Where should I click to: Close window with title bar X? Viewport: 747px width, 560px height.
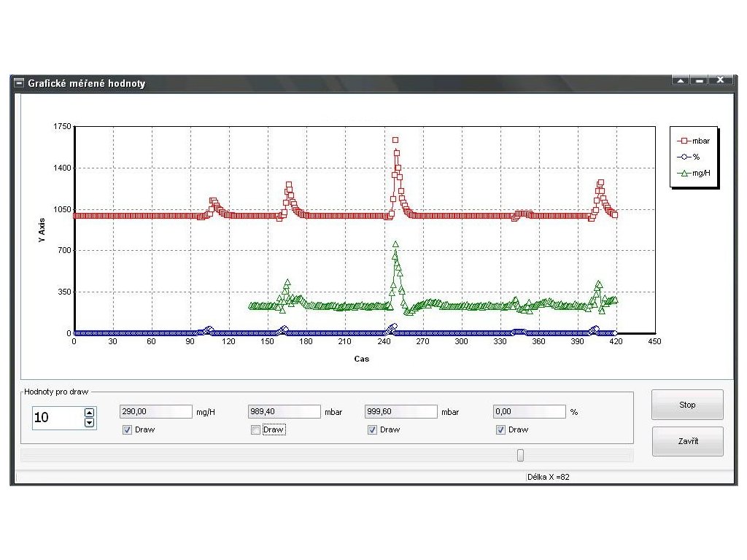(720, 80)
